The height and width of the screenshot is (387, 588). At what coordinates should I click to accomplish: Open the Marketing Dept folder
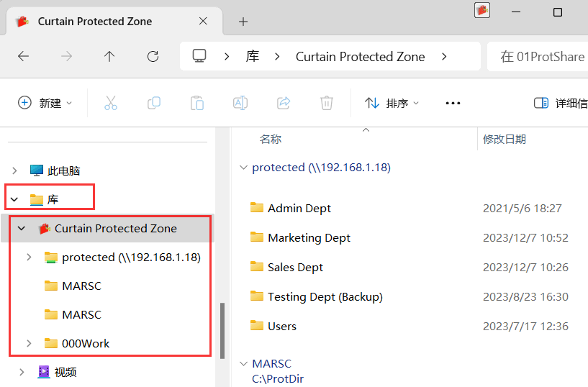(x=309, y=238)
